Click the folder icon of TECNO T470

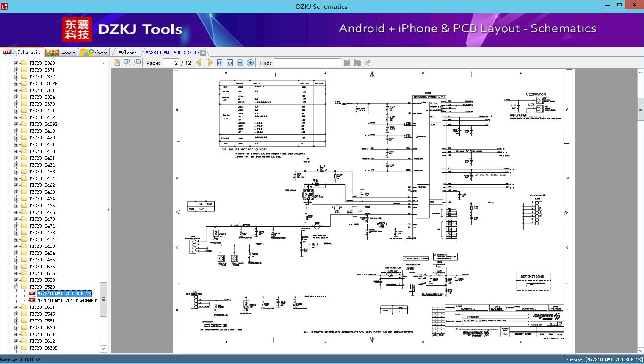[24, 219]
